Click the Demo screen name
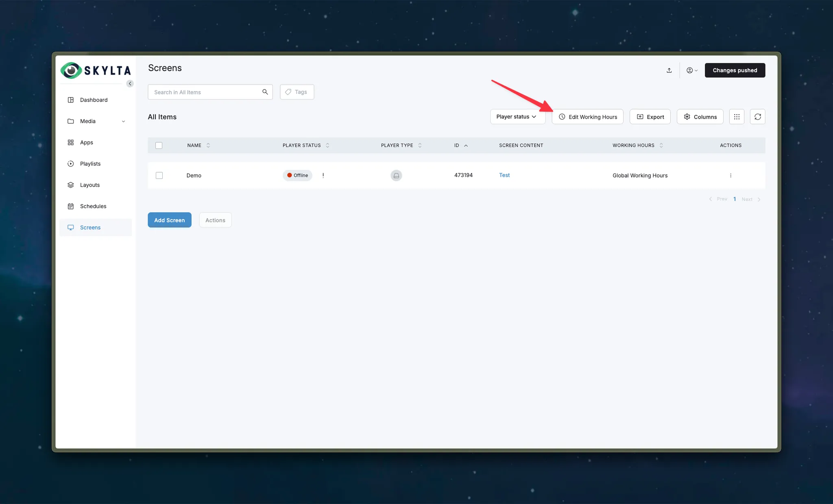This screenshot has width=833, height=504. click(x=194, y=176)
